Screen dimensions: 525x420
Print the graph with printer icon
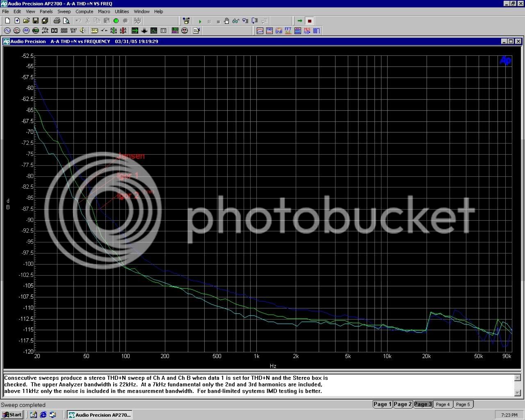click(x=57, y=21)
